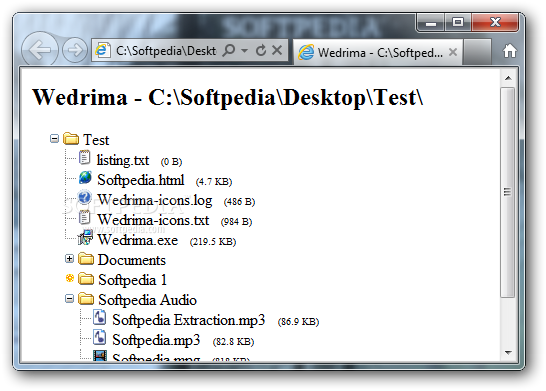Expand the Documents folder

click(70, 258)
